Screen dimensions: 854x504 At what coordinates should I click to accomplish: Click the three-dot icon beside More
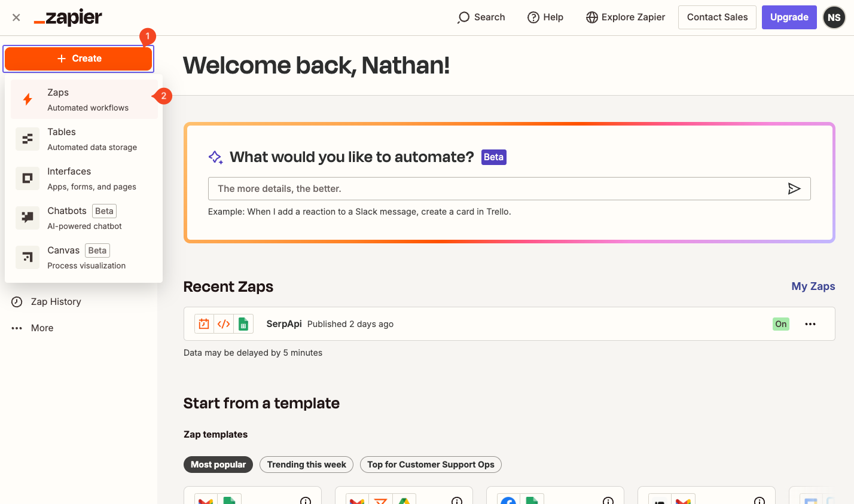pos(17,328)
